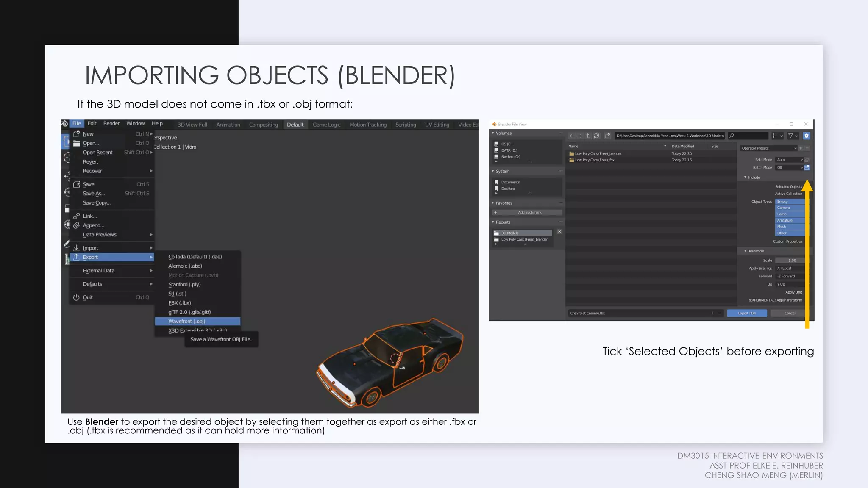Open the File menu

click(77, 124)
